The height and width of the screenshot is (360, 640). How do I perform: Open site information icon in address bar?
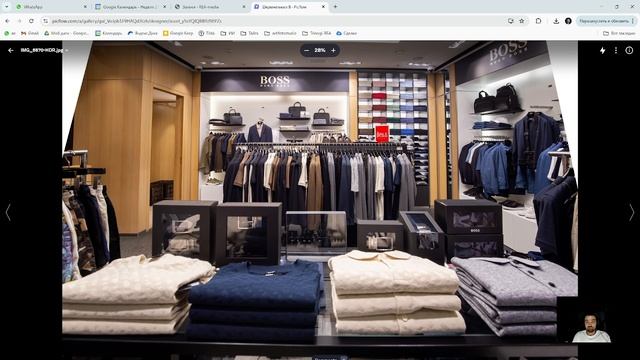(x=45, y=21)
